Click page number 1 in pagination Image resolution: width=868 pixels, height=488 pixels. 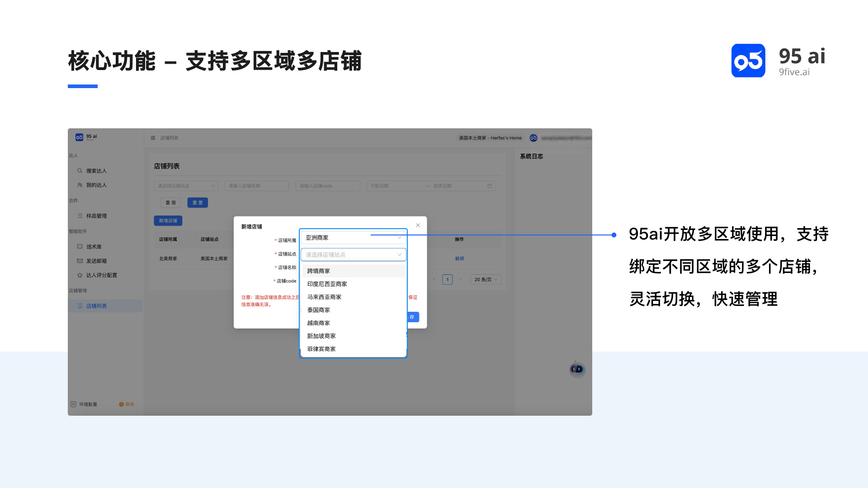point(448,279)
